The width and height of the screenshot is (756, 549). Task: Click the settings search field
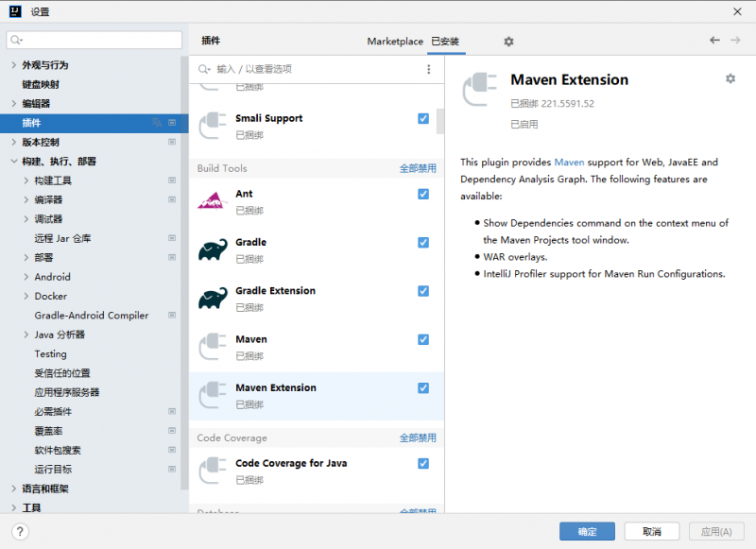(x=94, y=40)
